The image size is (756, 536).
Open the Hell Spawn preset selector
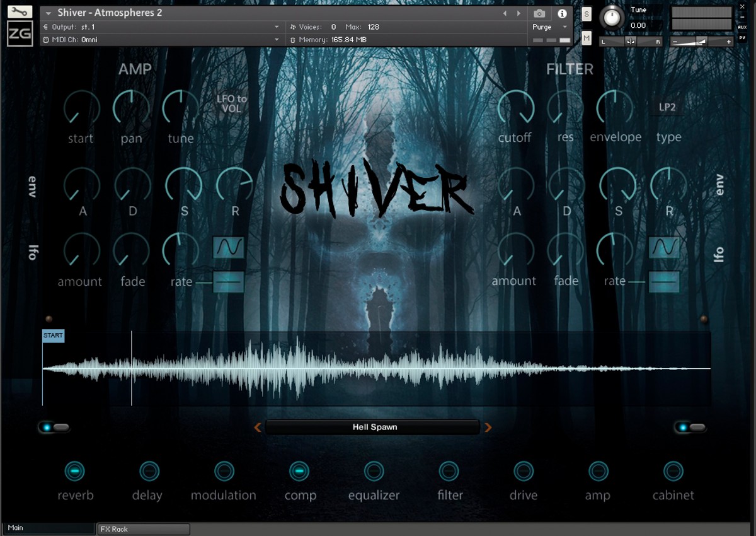(373, 428)
